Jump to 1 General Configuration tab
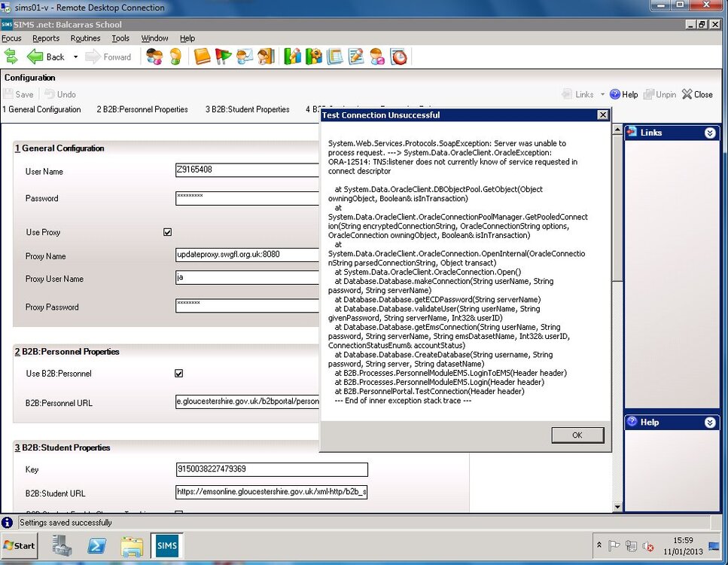The height and width of the screenshot is (565, 728). coord(41,109)
